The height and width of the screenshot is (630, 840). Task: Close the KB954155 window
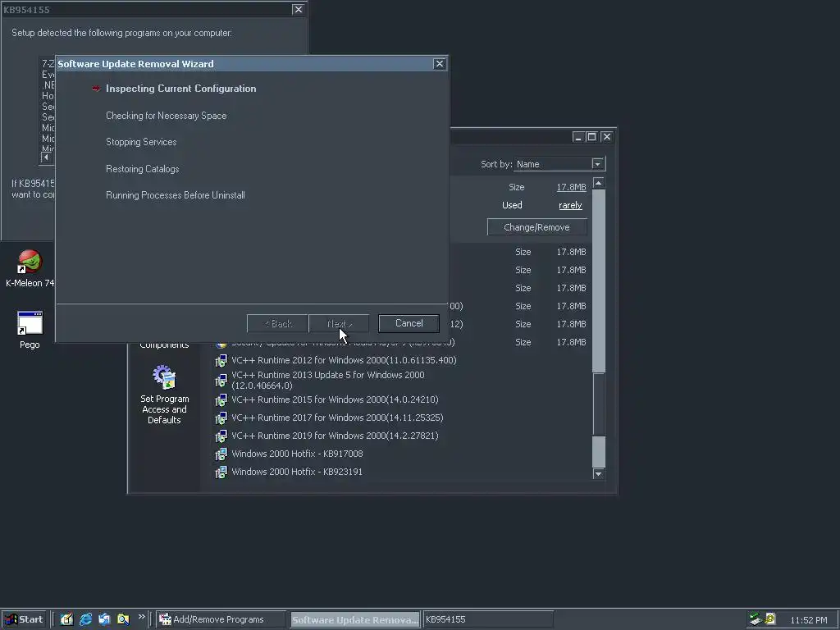pyautogui.click(x=299, y=9)
